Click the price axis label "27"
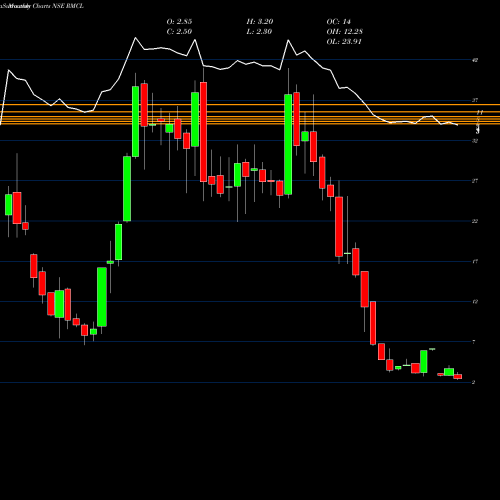500x500 pixels. point(475,181)
